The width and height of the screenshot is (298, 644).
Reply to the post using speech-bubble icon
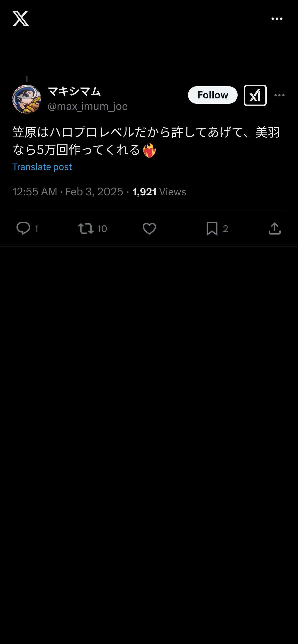(23, 228)
